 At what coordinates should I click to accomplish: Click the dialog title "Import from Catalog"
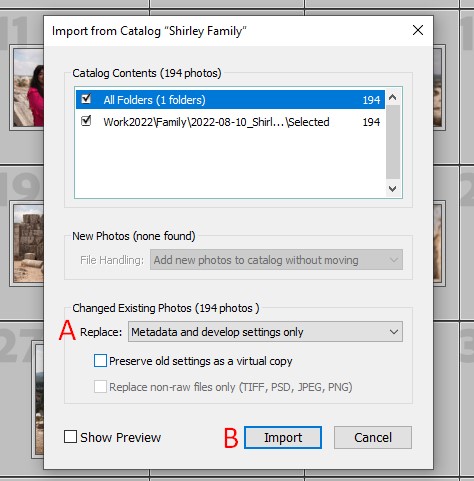pyautogui.click(x=149, y=31)
